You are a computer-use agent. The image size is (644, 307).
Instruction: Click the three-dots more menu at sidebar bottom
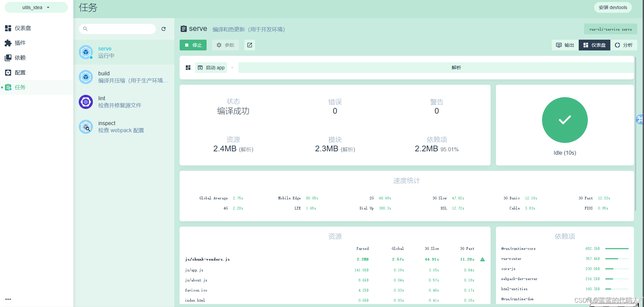click(x=8, y=299)
